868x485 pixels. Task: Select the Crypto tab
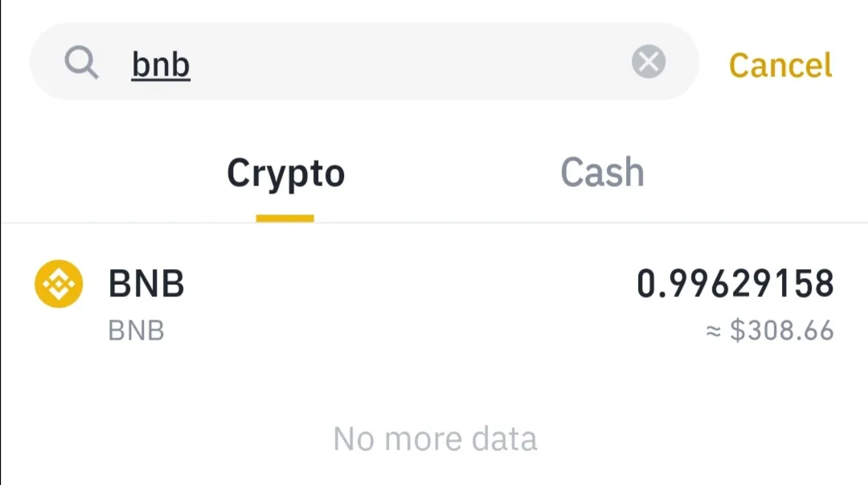[x=285, y=174]
